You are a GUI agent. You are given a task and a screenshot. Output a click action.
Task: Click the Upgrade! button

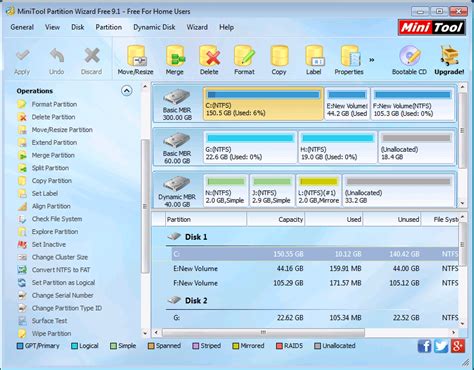point(449,60)
